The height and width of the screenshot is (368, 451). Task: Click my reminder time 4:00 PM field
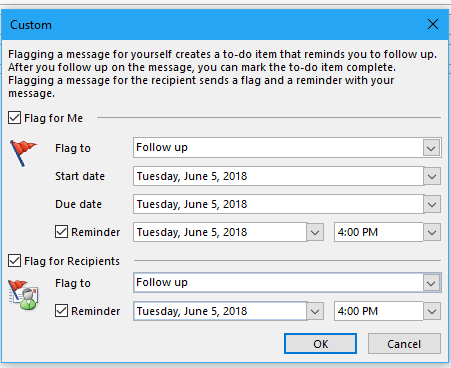[x=379, y=232]
